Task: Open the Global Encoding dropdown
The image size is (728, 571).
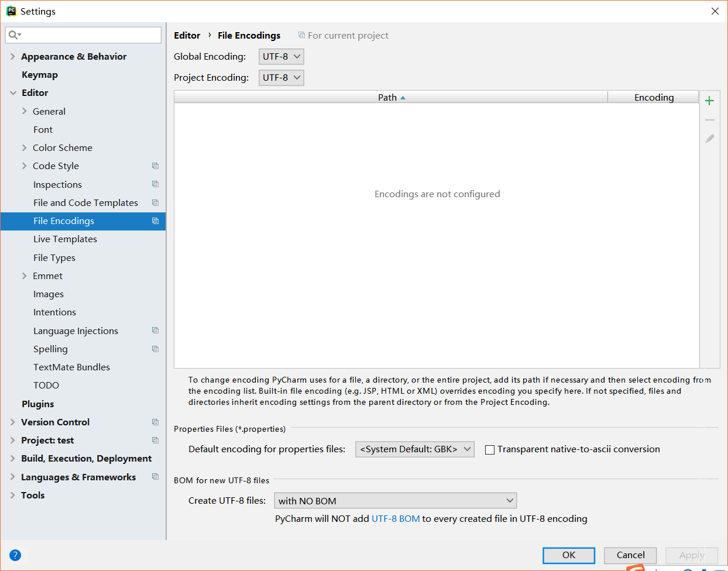Action: 281,56
